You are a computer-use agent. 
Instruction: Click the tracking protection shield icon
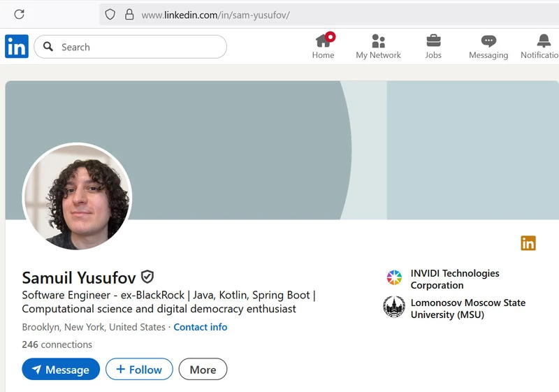(x=110, y=14)
